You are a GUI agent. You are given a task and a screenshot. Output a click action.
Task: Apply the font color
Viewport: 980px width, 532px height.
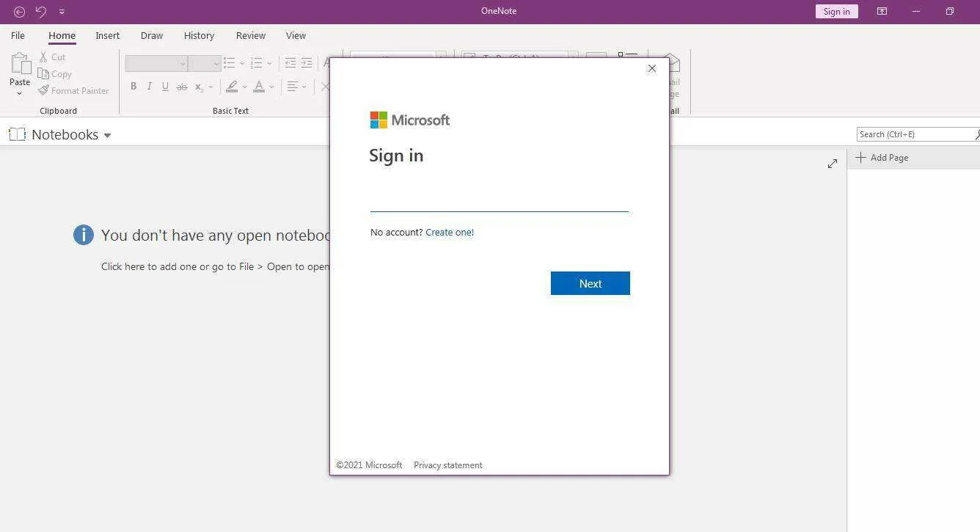point(259,87)
